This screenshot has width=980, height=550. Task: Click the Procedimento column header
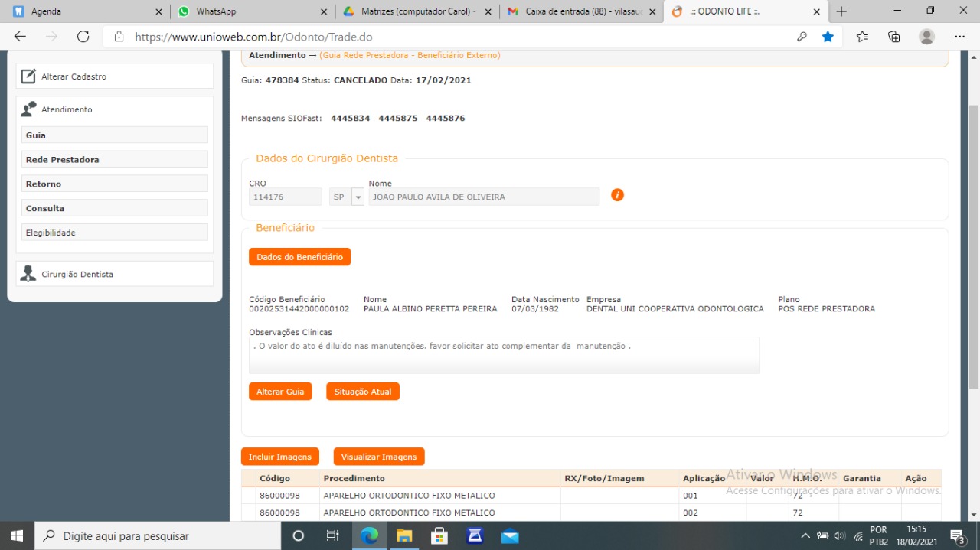point(354,478)
